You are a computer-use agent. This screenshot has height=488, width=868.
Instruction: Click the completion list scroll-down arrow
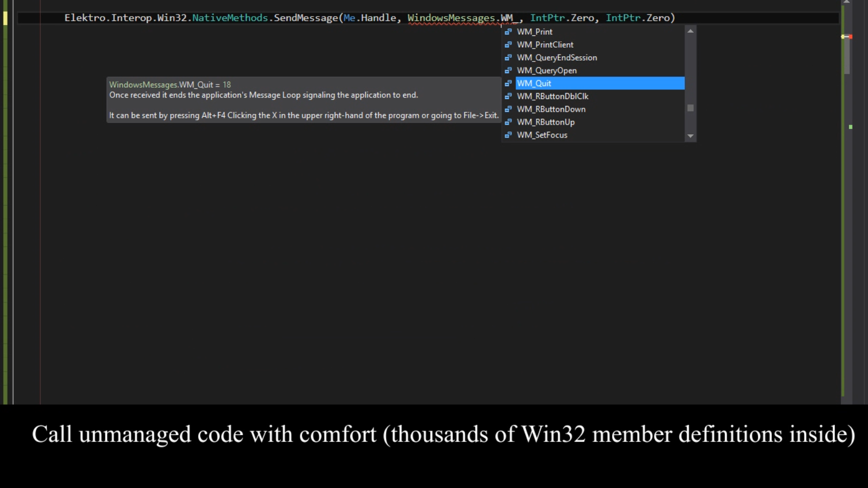(691, 136)
